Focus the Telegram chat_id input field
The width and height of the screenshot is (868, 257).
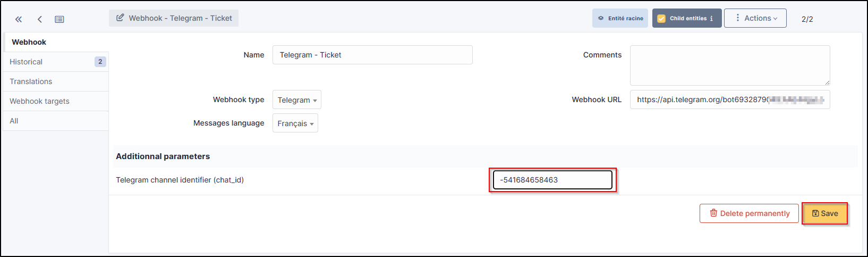click(552, 180)
